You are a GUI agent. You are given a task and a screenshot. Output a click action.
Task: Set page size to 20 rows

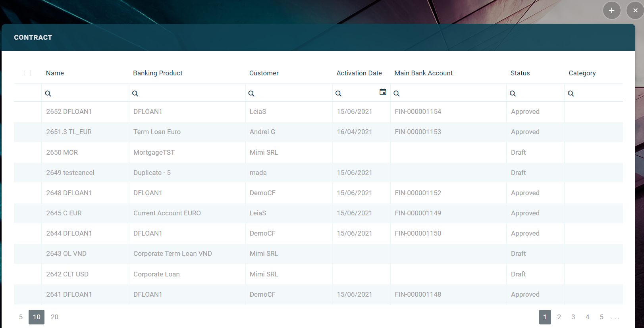pyautogui.click(x=54, y=317)
